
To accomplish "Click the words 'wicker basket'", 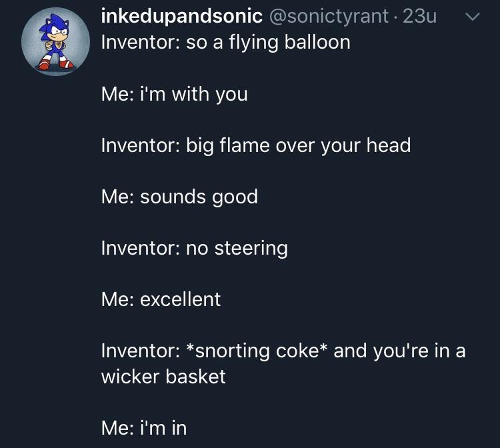I will (163, 377).
